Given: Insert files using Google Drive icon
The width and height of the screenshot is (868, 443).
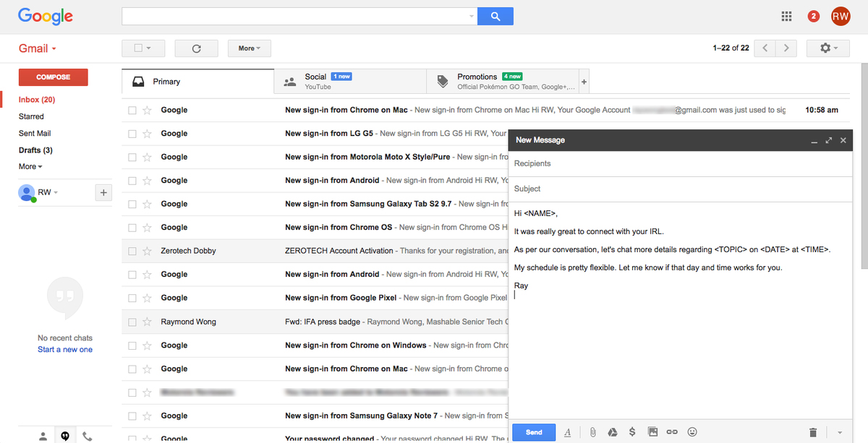Looking at the screenshot, I should (611, 432).
